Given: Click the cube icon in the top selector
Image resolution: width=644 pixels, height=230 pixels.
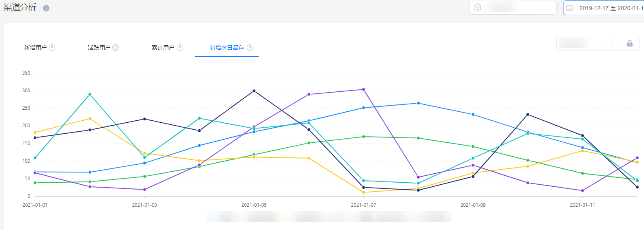Looking at the screenshot, I should pos(478,7).
